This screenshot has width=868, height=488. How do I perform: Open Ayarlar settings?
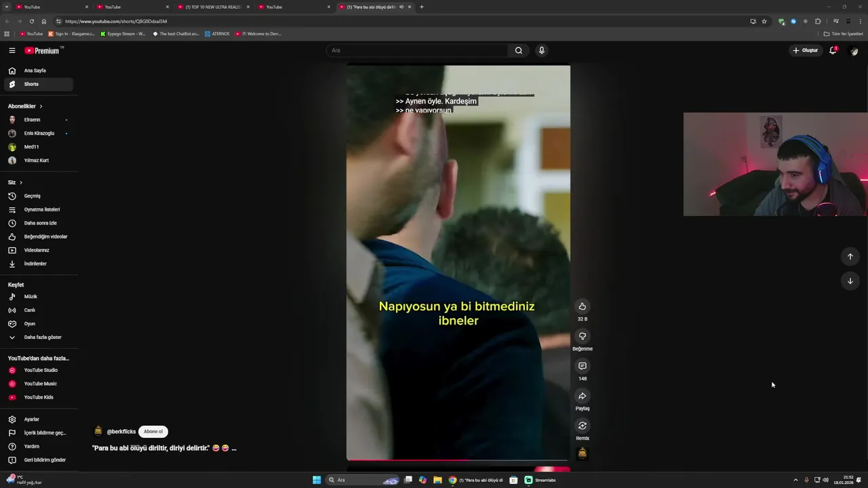[38, 420]
